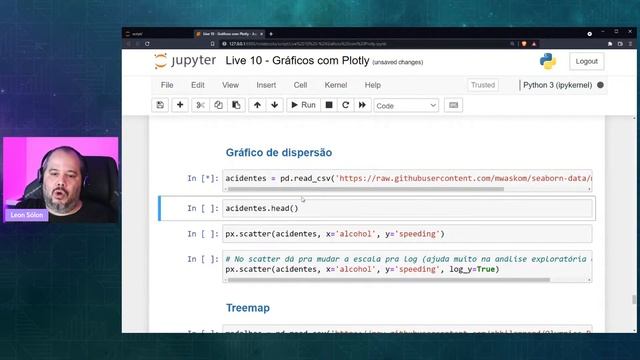The image size is (640, 360).
Task: Click the px.scatter cell without log_y
Action: (x=407, y=234)
